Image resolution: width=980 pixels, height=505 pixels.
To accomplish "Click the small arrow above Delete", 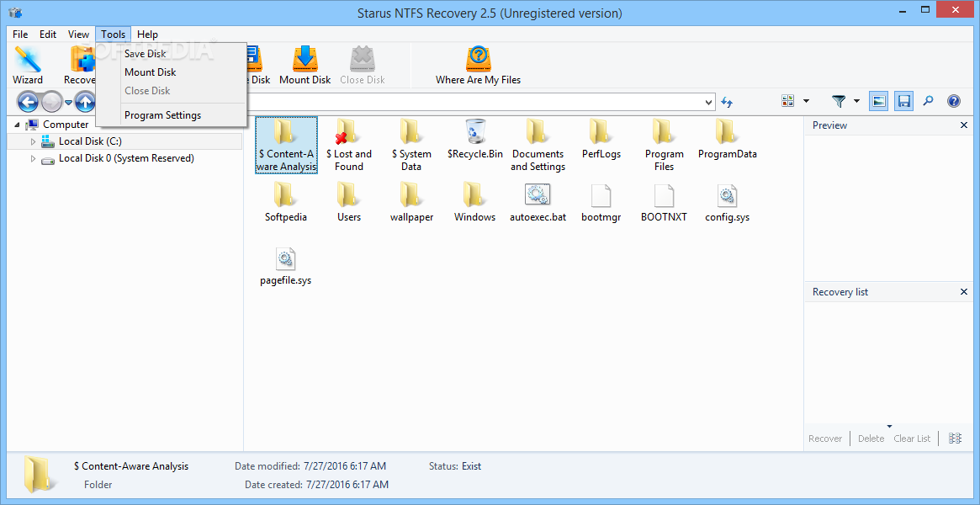I will coord(889,426).
